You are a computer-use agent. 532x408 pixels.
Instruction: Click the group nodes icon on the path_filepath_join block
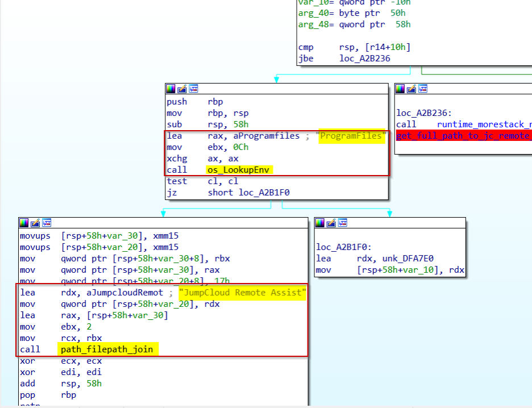47,222
